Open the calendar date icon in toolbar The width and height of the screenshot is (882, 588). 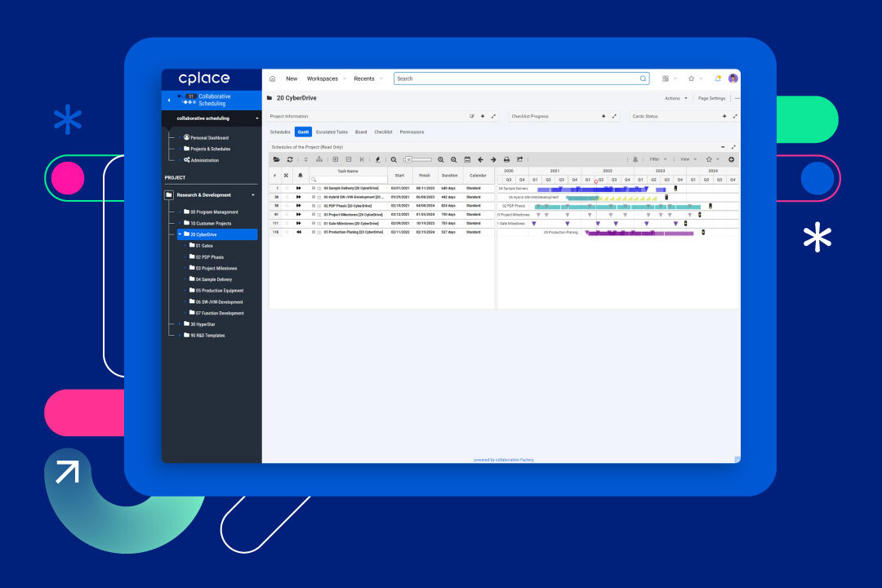click(467, 160)
